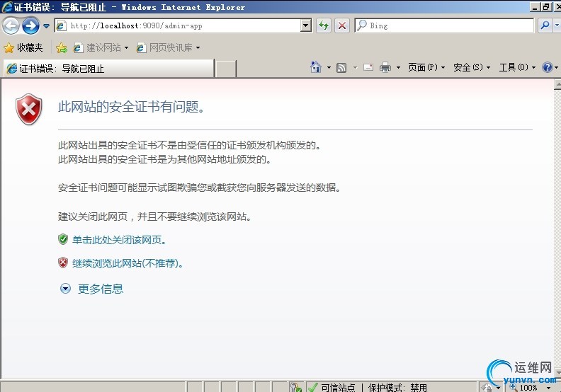Screen dimensions: 561x392
Task: Click into the Bing search box
Action: 444,25
